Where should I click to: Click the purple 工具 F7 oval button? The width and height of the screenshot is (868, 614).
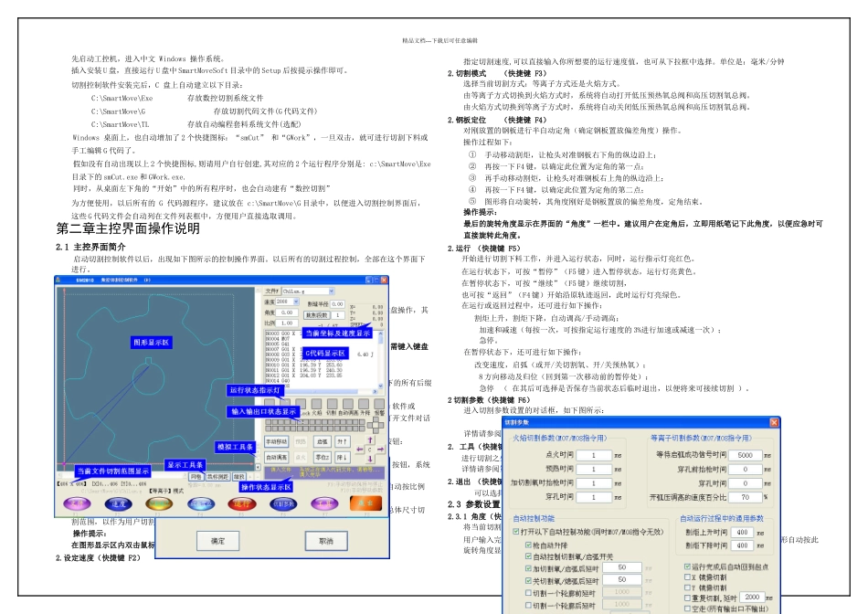pos(324,503)
